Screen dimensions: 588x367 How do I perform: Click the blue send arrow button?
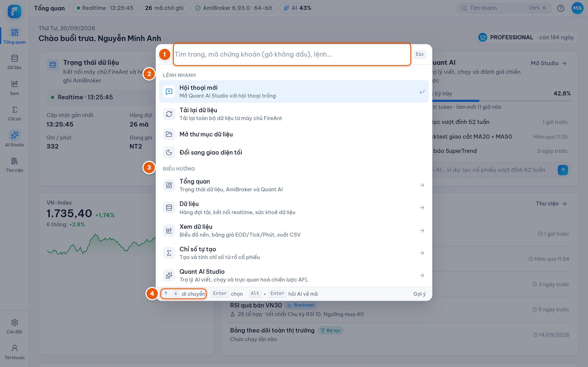(563, 170)
